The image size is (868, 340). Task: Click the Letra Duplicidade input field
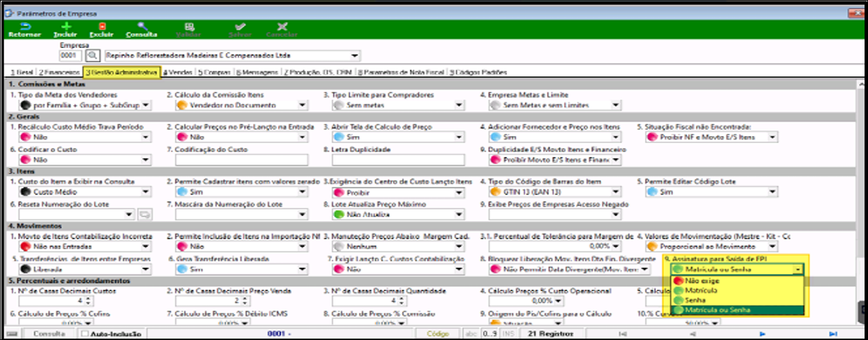point(398,160)
